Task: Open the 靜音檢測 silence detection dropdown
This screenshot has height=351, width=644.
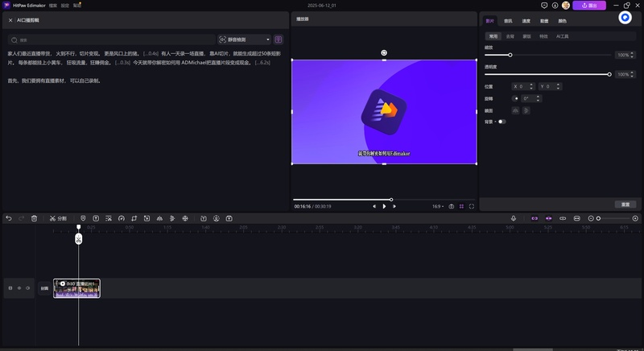Action: 245,39
